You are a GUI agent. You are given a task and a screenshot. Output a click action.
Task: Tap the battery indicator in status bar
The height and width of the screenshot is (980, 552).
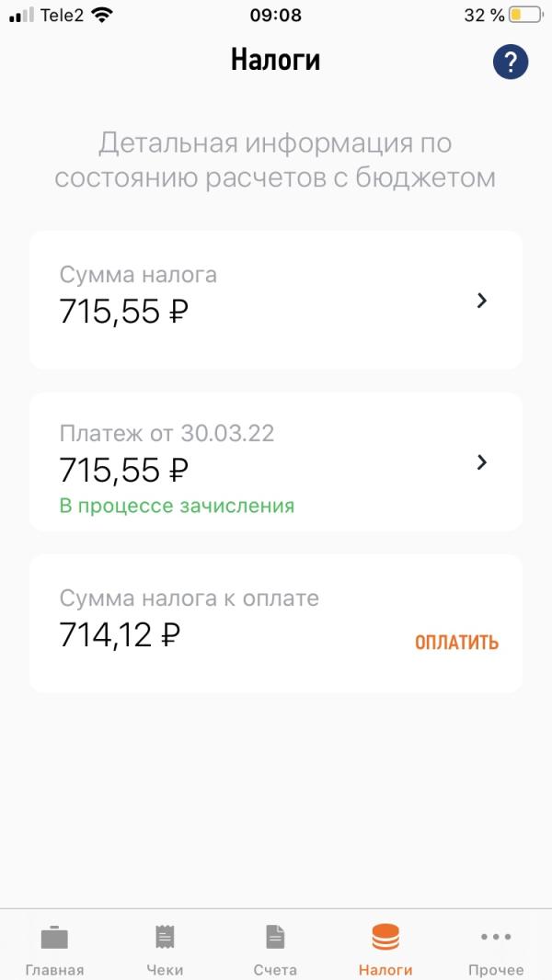[x=525, y=15]
